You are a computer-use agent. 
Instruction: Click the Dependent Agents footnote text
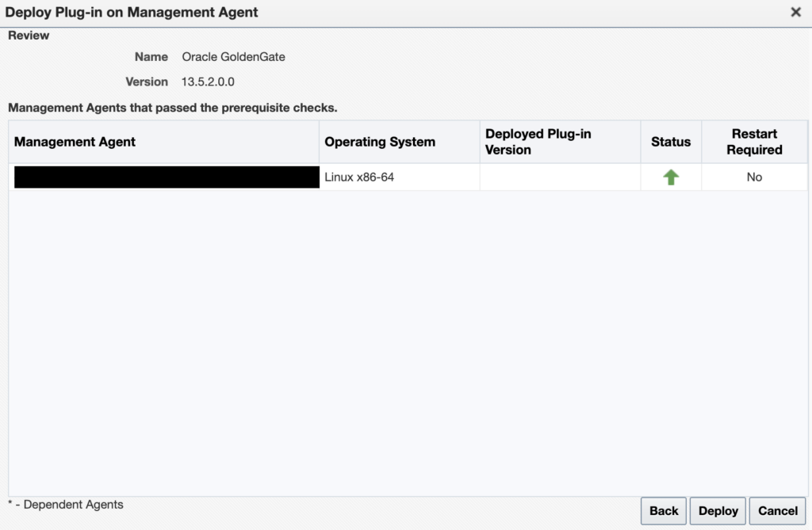coord(66,505)
